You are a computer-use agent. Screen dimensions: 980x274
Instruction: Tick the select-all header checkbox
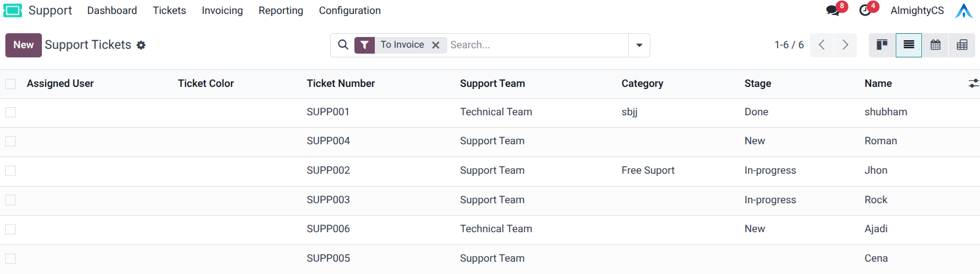11,84
